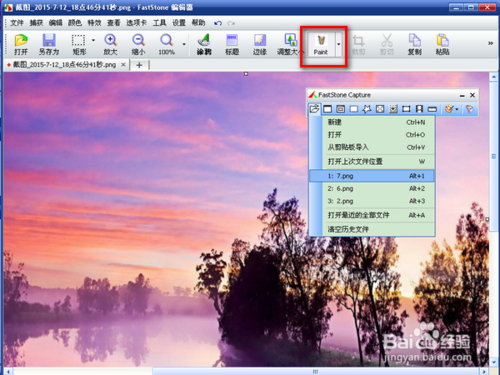The width and height of the screenshot is (500, 375).
Task: Expand the dropdown arrow beside 矩形 tool
Action: (93, 40)
